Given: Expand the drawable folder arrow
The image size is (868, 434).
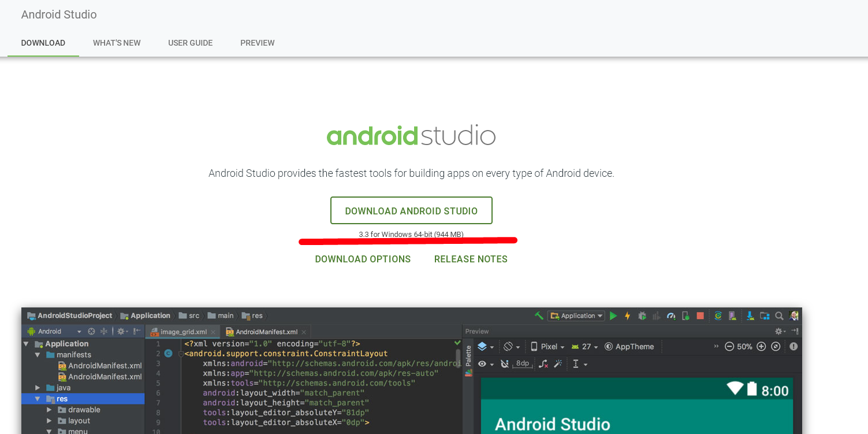Looking at the screenshot, I should click(x=49, y=410).
